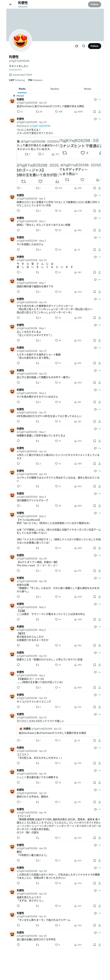The height and width of the screenshot is (980, 110).
Task: Click the heart-eyes emoji profile picture
Action: point(20,41)
